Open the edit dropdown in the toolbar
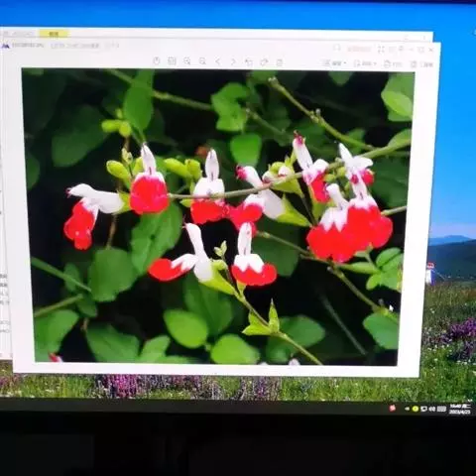 click(x=334, y=62)
